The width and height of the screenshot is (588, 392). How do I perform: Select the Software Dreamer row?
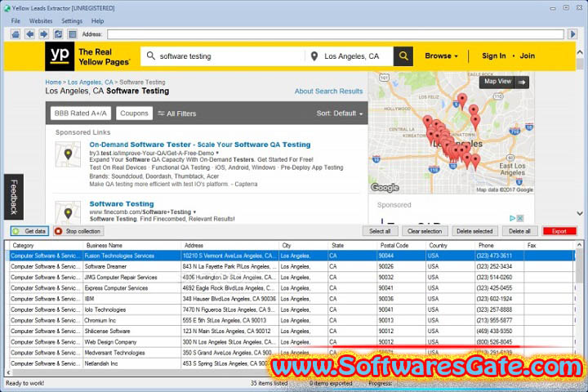tap(292, 267)
